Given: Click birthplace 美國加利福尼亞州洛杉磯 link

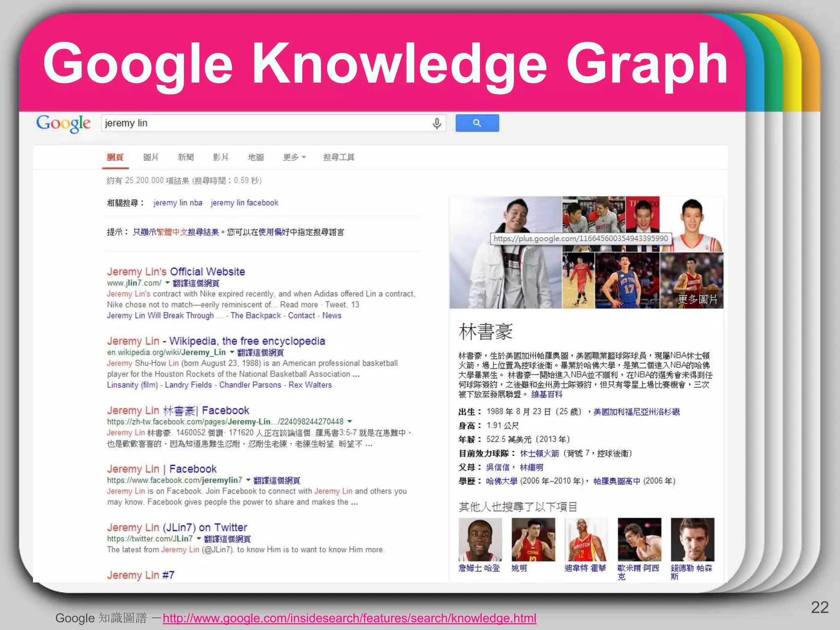Looking at the screenshot, I should (636, 412).
